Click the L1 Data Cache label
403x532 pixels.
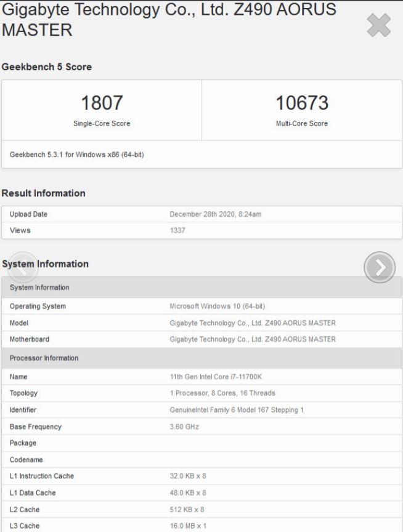[33, 493]
